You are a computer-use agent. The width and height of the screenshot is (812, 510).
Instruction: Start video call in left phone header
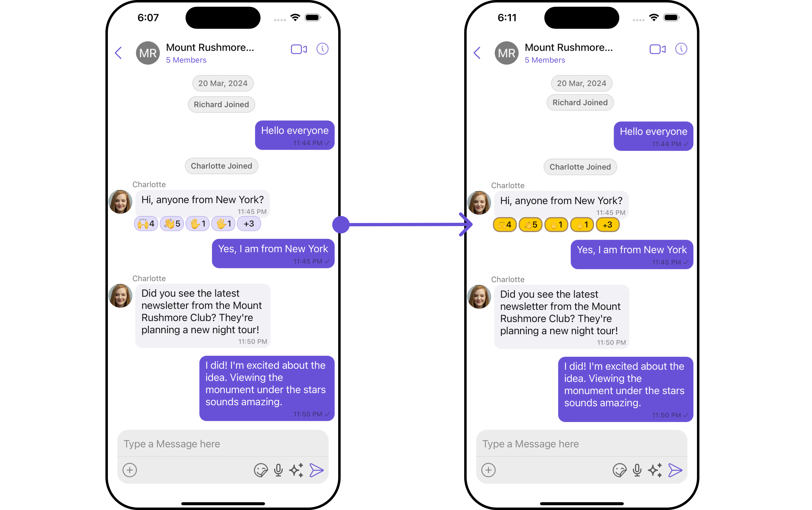299,49
